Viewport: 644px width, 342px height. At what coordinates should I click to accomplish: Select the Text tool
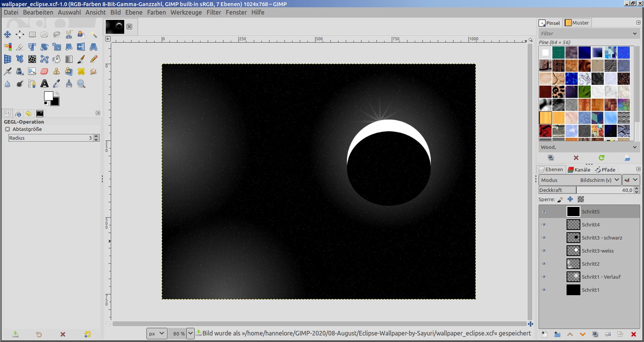coord(44,84)
